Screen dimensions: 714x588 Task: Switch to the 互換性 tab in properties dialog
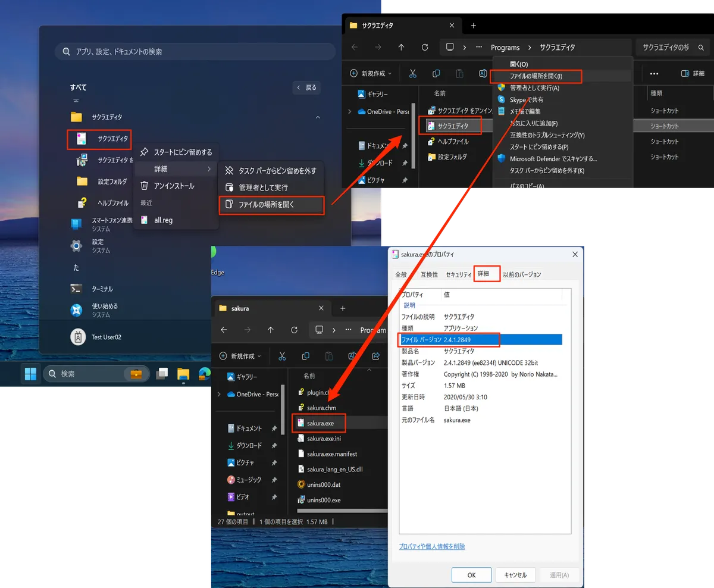coord(429,274)
